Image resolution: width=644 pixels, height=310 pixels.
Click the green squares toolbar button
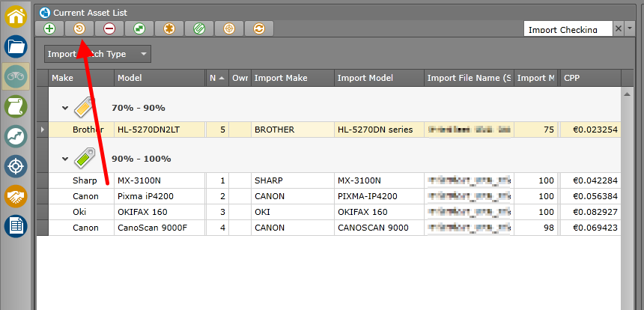[139, 28]
